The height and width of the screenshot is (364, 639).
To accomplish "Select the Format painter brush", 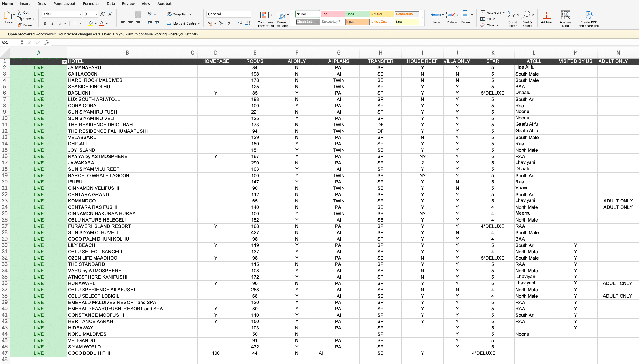I will 19,25.
